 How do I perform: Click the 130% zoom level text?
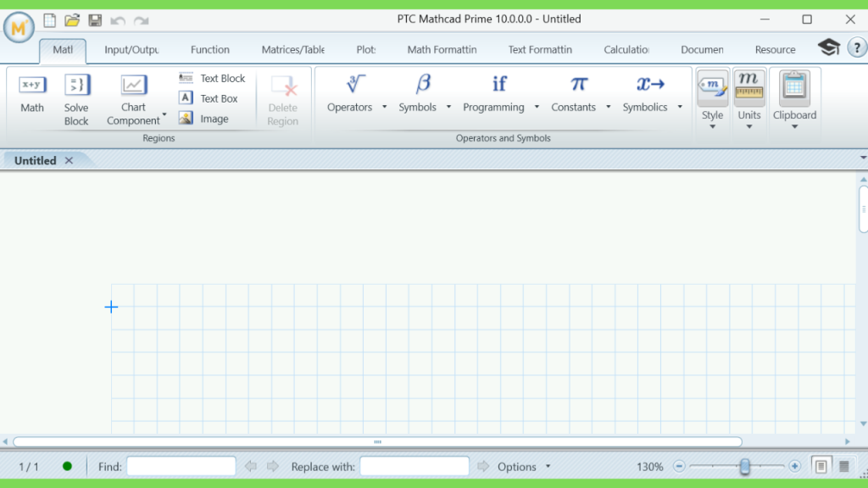click(650, 467)
